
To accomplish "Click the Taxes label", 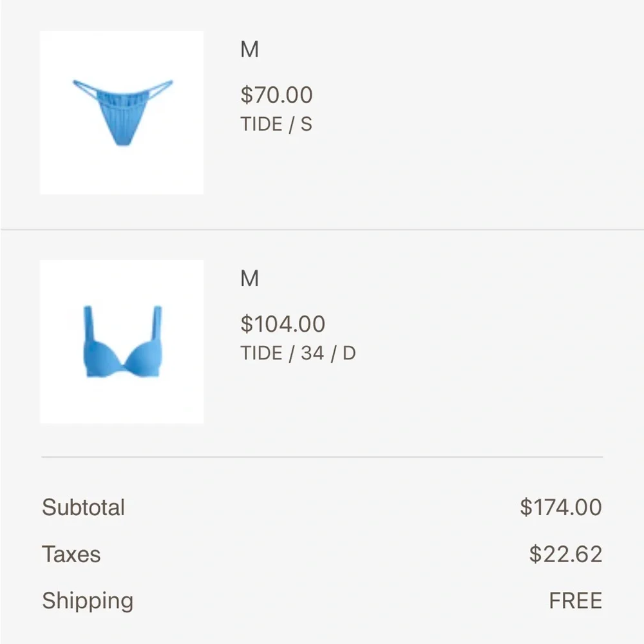I will (x=71, y=554).
